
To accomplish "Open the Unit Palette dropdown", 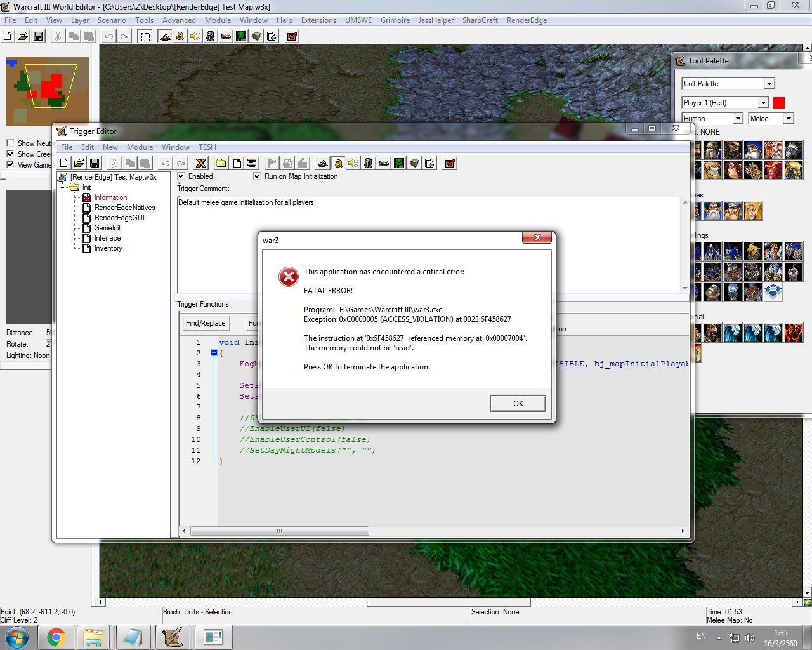I will coord(769,84).
